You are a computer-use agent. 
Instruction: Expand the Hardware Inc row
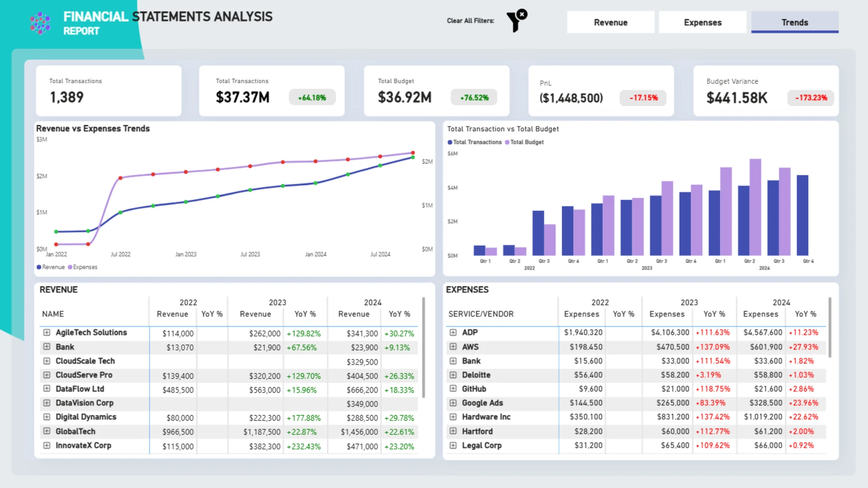(453, 417)
